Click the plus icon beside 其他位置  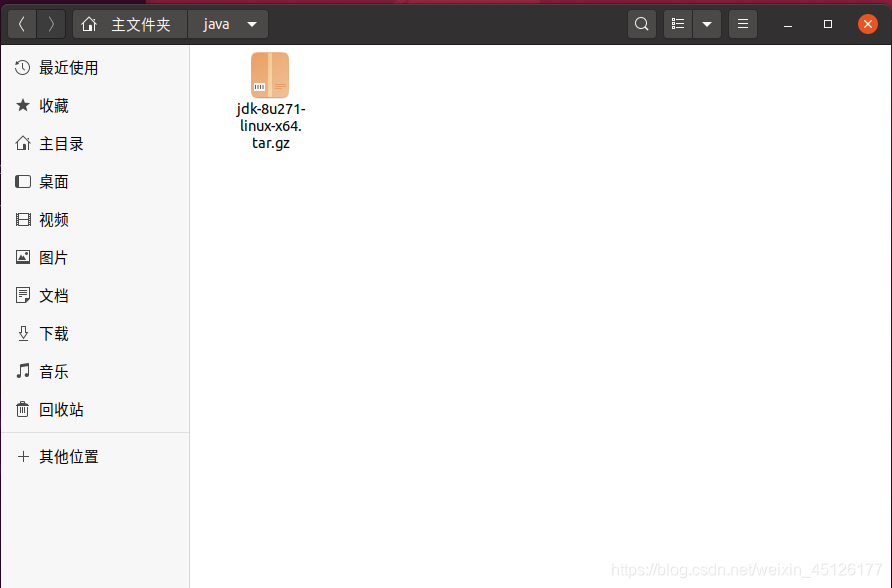point(23,456)
